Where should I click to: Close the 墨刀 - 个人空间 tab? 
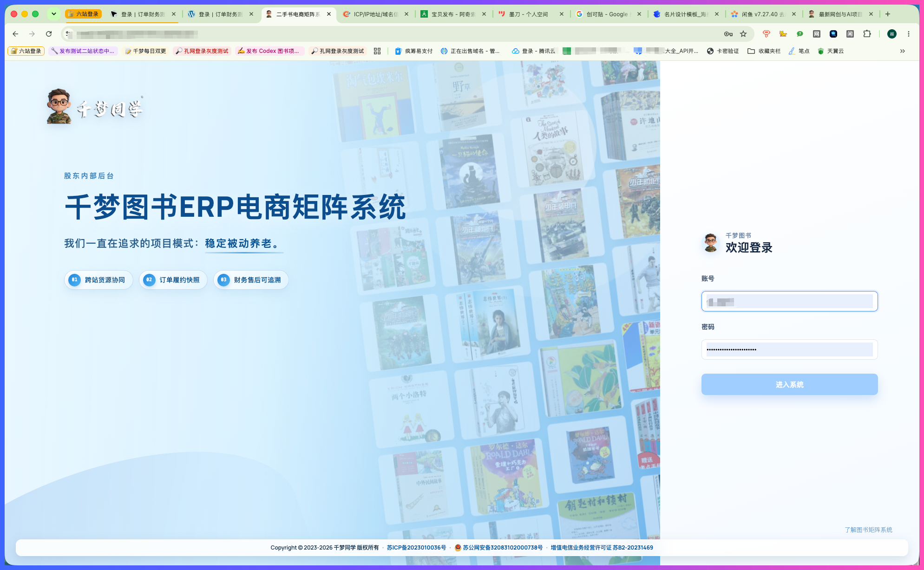tap(562, 14)
